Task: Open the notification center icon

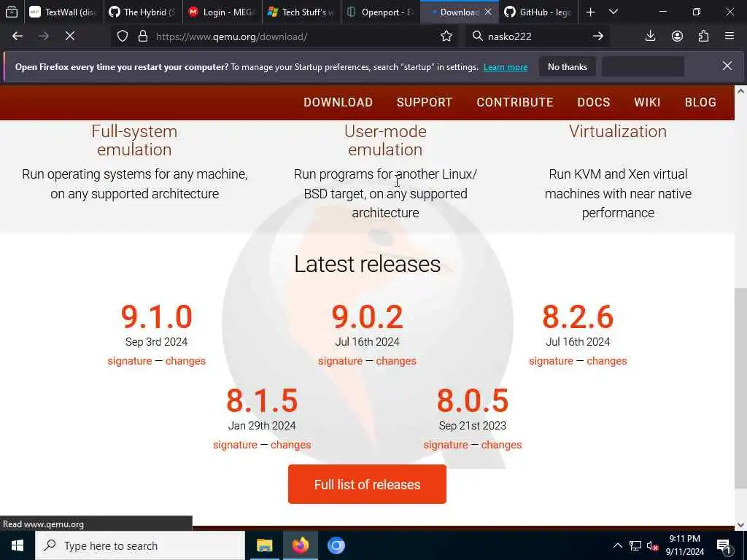Action: pyautogui.click(x=724, y=547)
